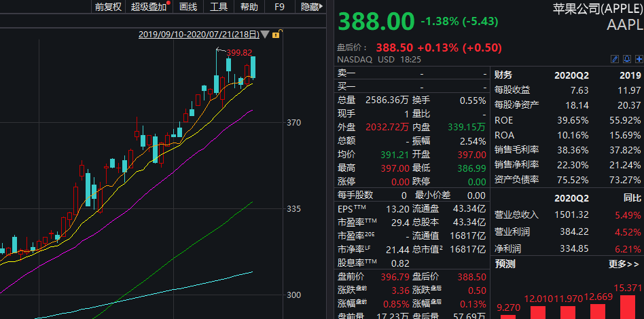Select the 内盘 339.15万 value
Image resolution: width=644 pixels, height=319 pixels.
click(467, 128)
